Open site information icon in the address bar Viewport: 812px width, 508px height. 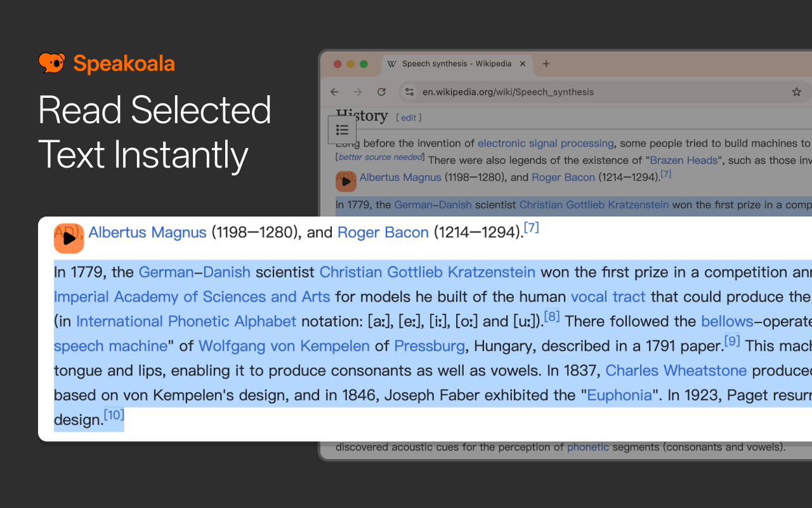(x=409, y=91)
